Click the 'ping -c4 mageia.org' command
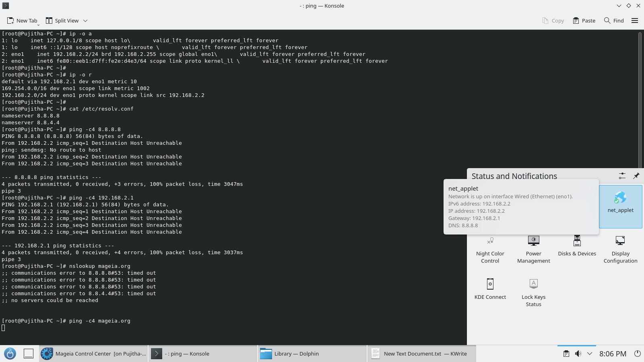Image resolution: width=644 pixels, height=362 pixels. [100, 321]
